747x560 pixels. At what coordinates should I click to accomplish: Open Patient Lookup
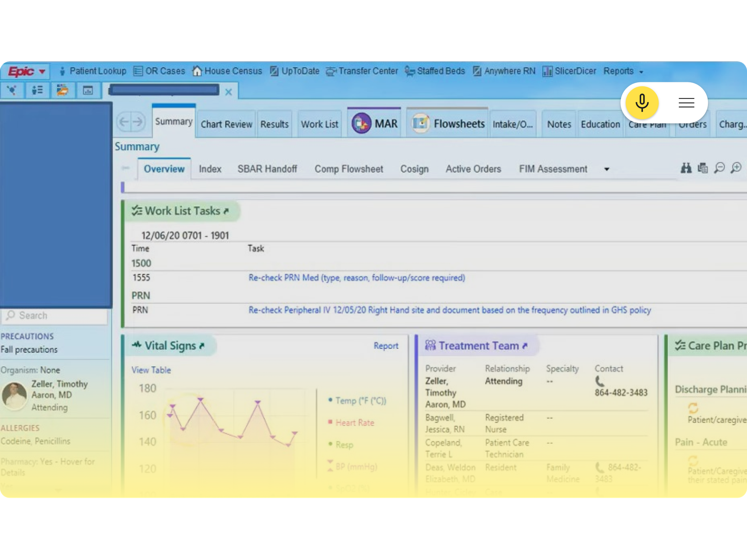pos(93,71)
